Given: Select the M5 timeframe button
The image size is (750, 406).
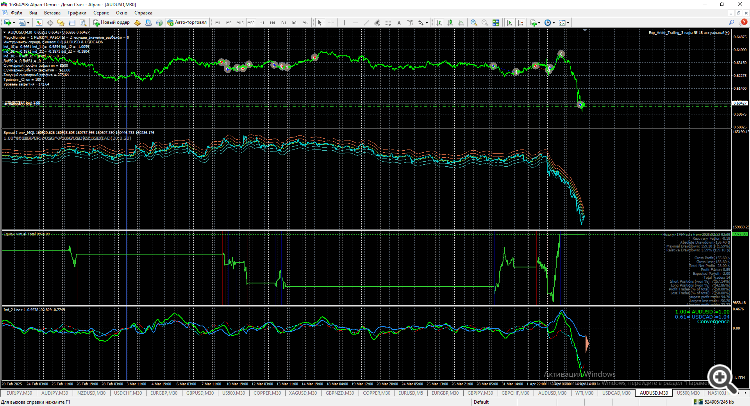Looking at the screenshot, I should [x=228, y=22].
